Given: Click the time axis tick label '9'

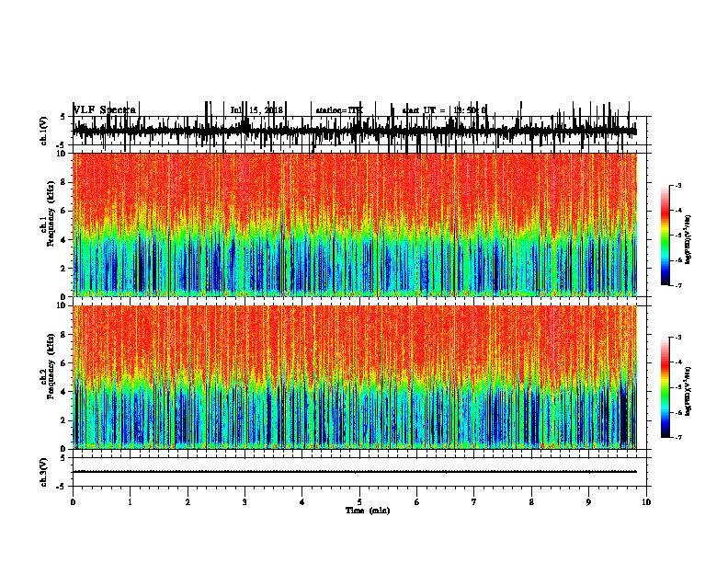Looking at the screenshot, I should pyautogui.click(x=588, y=502).
